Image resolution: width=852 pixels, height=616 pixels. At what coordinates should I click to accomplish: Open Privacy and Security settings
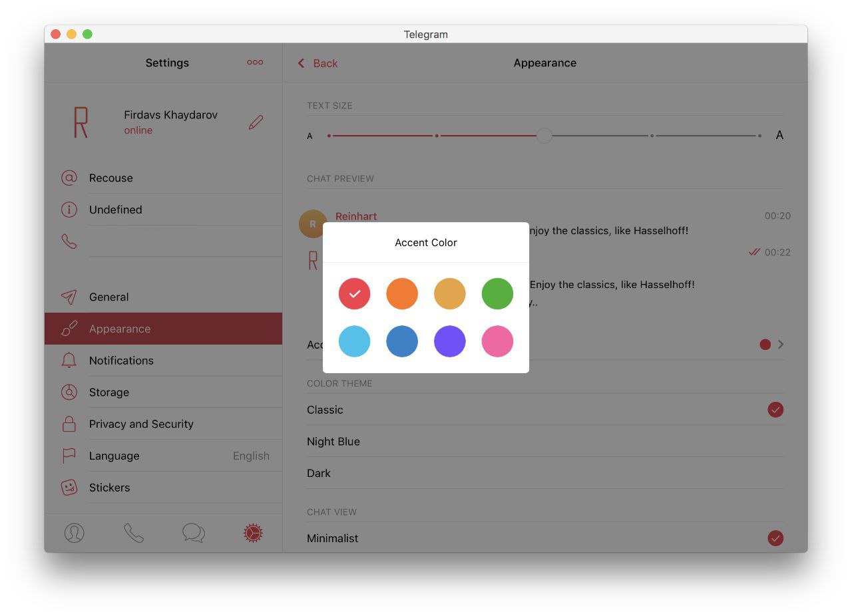[x=163, y=424]
